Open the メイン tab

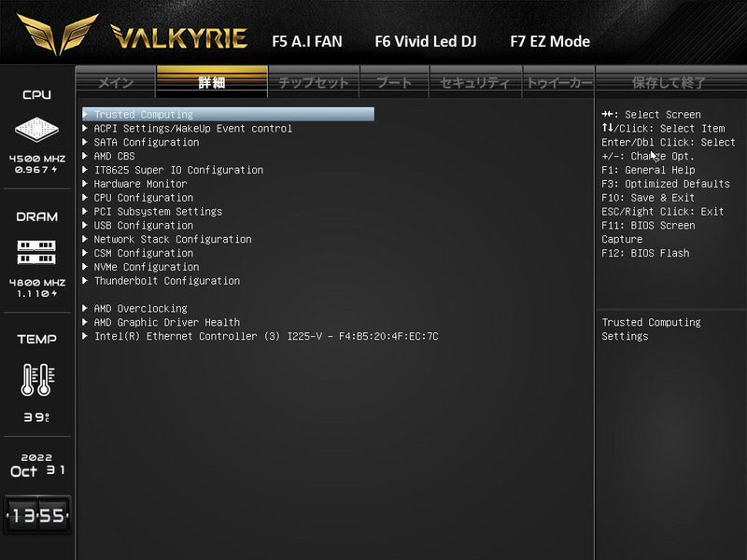point(116,82)
